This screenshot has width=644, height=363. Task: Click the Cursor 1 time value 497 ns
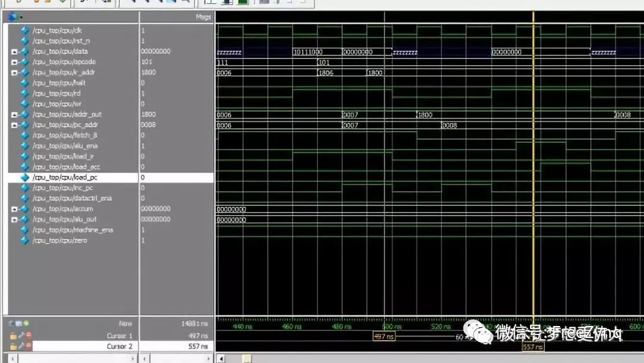tap(197, 336)
